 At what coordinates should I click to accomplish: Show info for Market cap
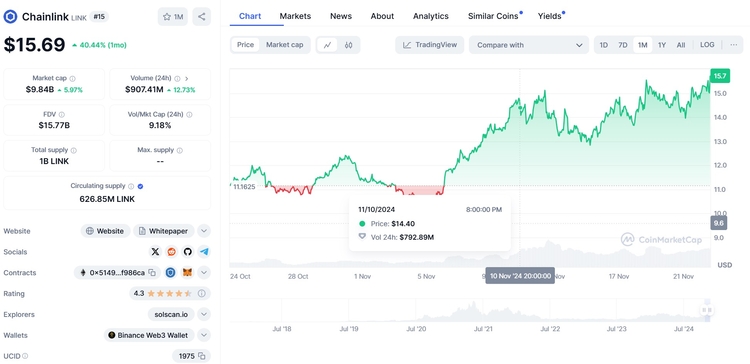coord(72,78)
